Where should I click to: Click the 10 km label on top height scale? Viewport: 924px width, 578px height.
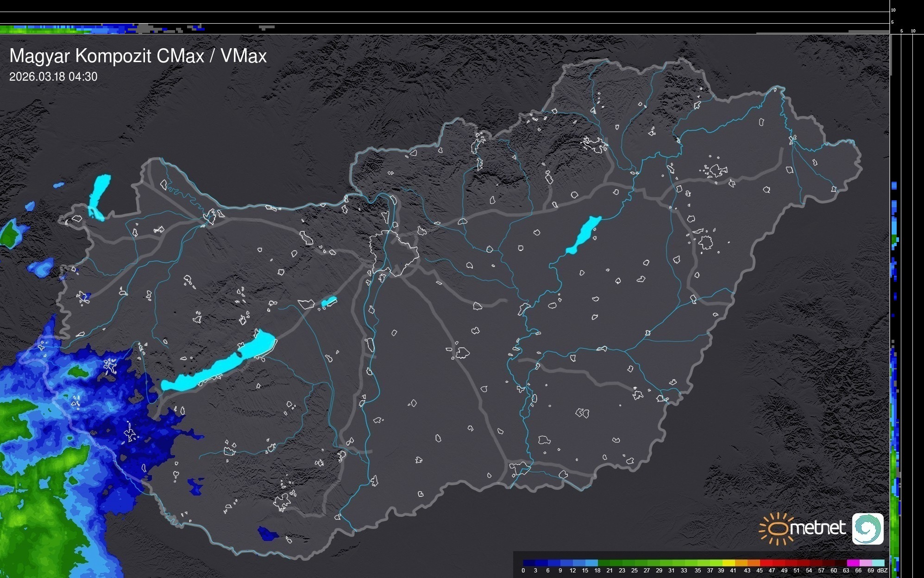(x=893, y=10)
